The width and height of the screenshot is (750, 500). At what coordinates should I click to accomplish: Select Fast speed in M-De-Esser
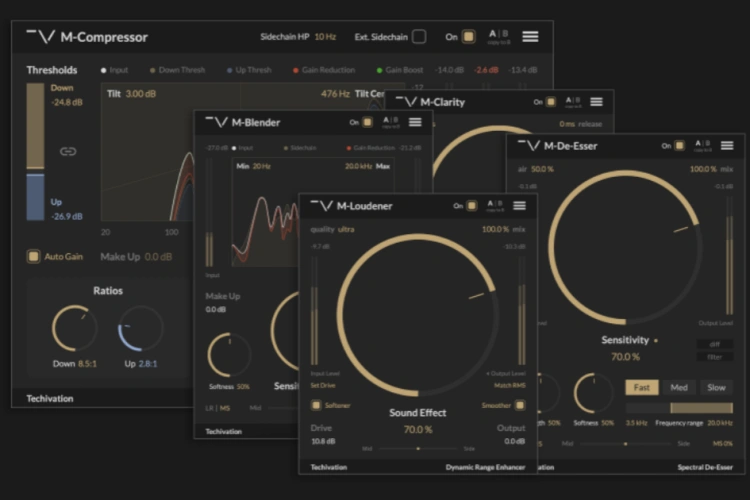pos(642,388)
